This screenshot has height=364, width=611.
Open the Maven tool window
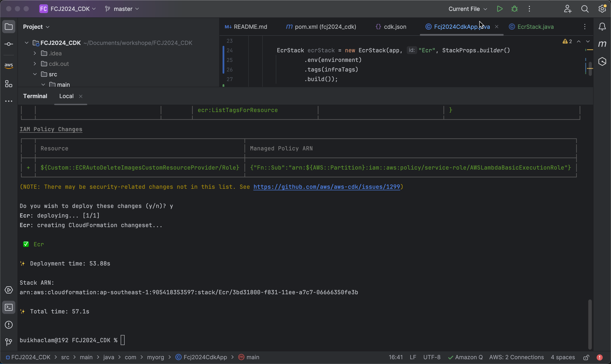(x=602, y=44)
